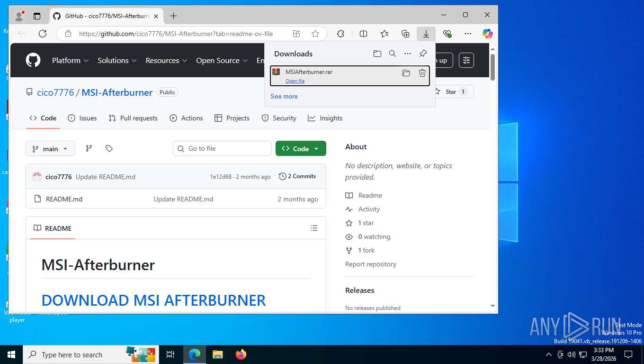Open the cico7776 owner link
Viewport: 644px width, 364px height.
(55, 92)
